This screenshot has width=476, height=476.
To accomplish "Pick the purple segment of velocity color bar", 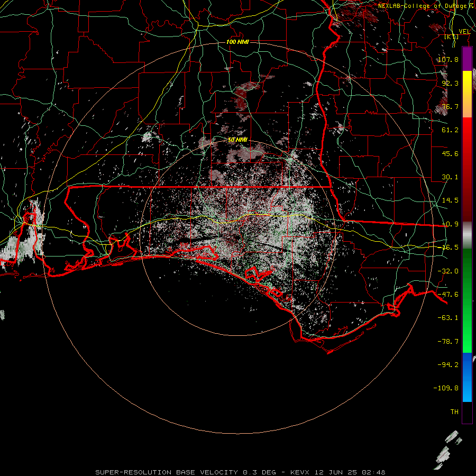I will (x=467, y=59).
